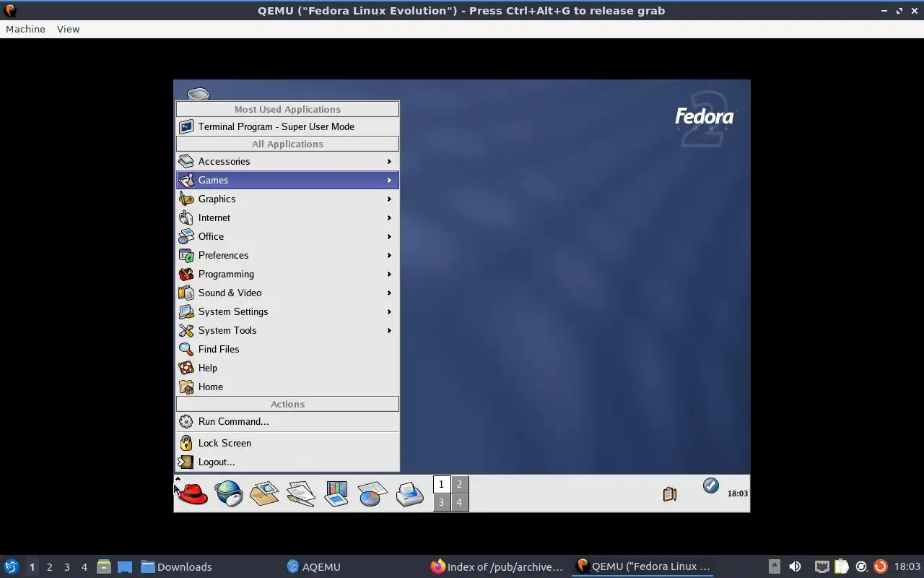Expand the Preferences submenu

click(287, 255)
